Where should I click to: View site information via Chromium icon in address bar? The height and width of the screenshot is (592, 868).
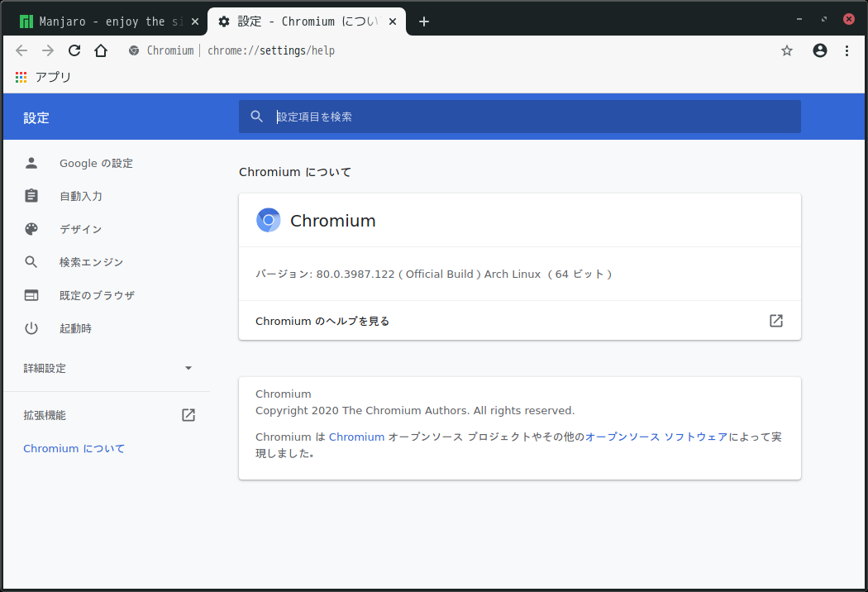tap(133, 51)
